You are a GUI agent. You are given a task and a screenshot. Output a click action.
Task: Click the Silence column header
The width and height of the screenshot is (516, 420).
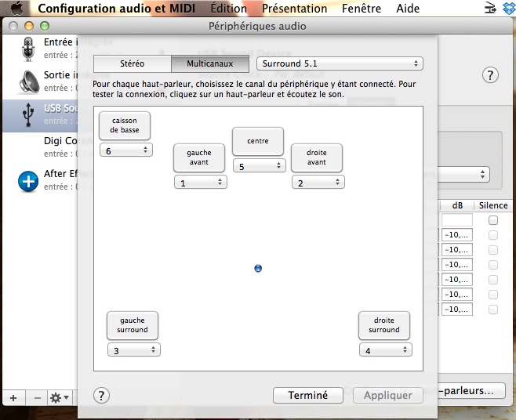493,205
